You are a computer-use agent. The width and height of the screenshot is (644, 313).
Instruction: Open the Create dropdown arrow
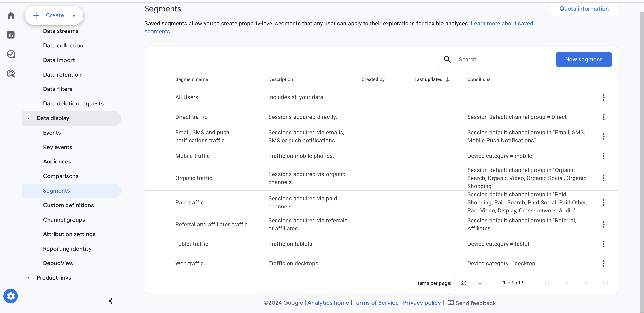pos(74,15)
